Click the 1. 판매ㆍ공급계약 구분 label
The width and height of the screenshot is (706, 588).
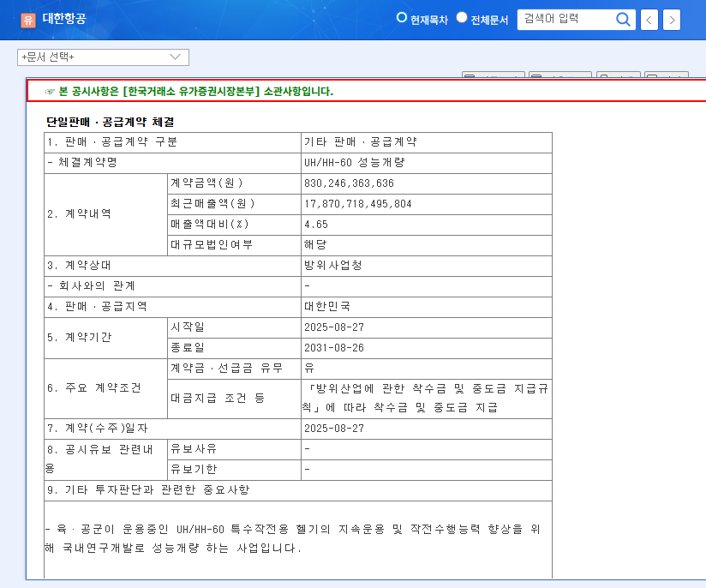click(112, 142)
